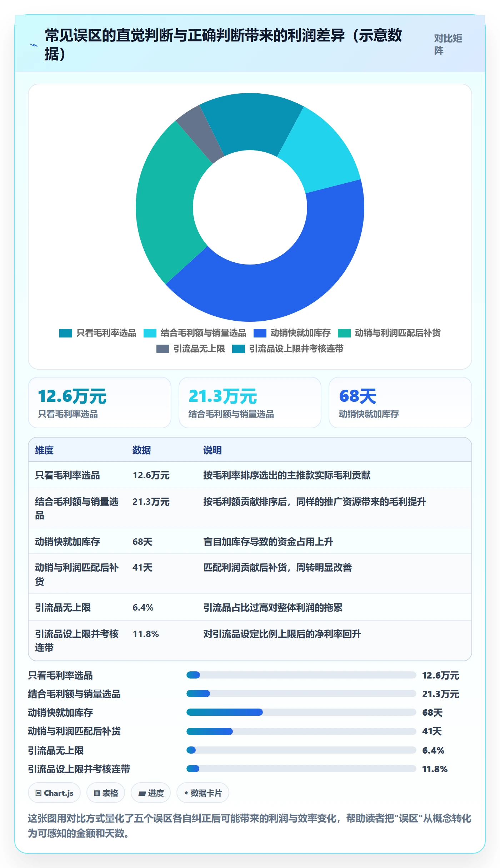Click the description 按毛利率排序选出的主推款实际毛利贡献
The height and width of the screenshot is (868, 500).
(x=287, y=475)
